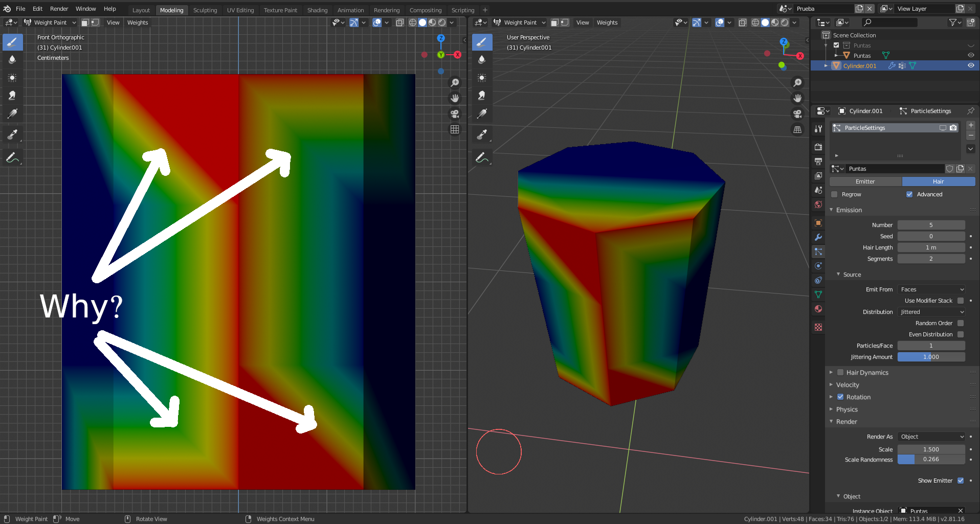Viewport: 980px width, 524px height.
Task: Switch to the UV Editing workspace tab
Action: (x=240, y=10)
